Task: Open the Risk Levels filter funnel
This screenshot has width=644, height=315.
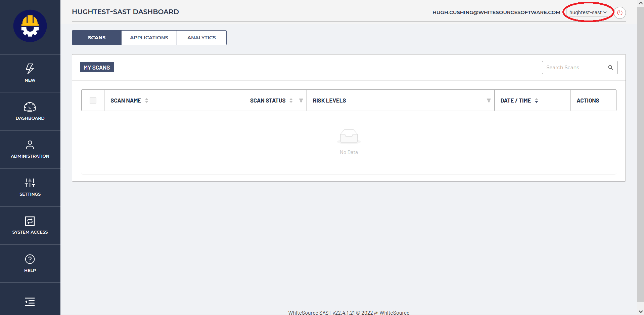Action: [x=489, y=101]
